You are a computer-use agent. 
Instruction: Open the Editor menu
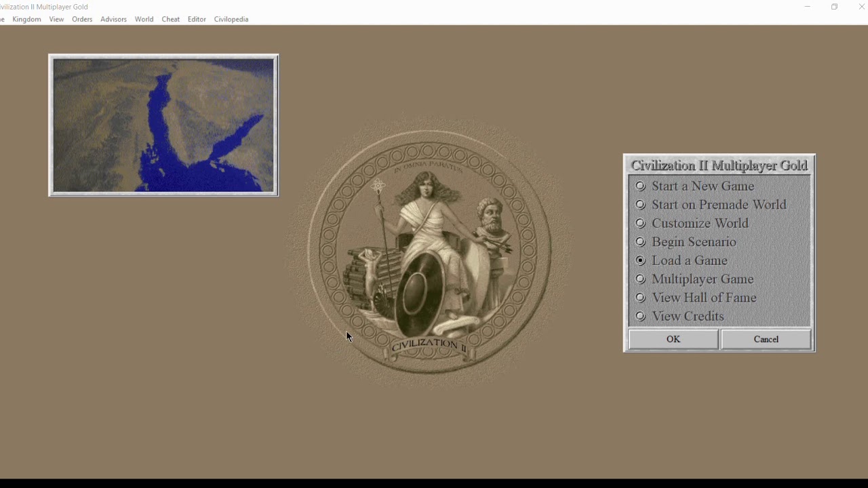pyautogui.click(x=197, y=19)
